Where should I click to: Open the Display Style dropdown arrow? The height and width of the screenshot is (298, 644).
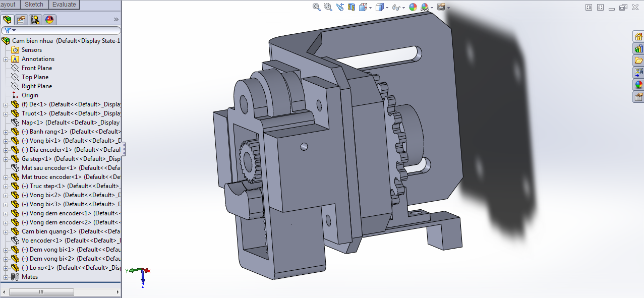[387, 7]
